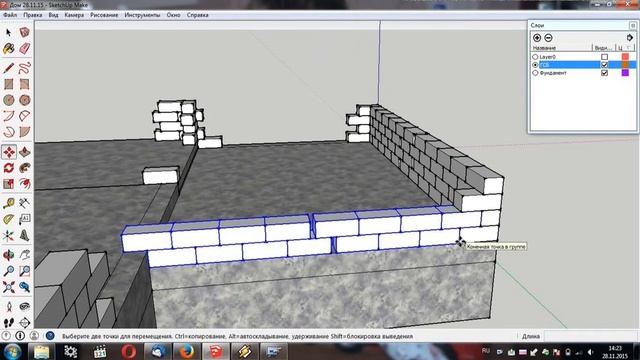Select the Position Camera tool
This screenshot has width=640, height=360.
9,307
